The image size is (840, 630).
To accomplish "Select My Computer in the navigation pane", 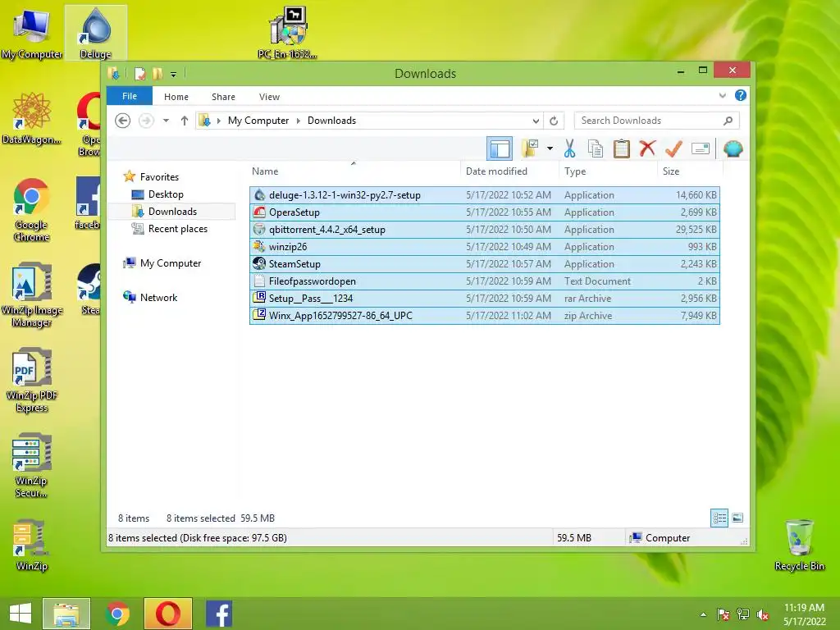I will 171,263.
